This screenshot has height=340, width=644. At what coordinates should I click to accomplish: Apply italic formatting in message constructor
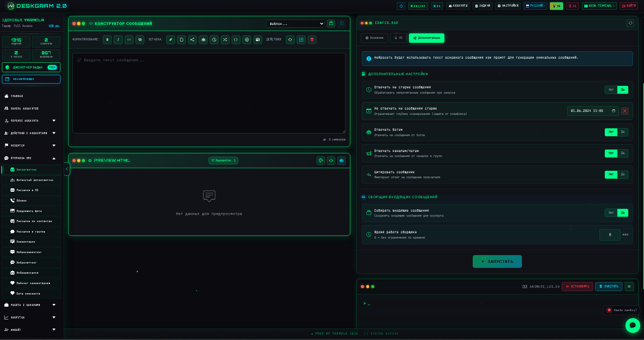pos(118,40)
